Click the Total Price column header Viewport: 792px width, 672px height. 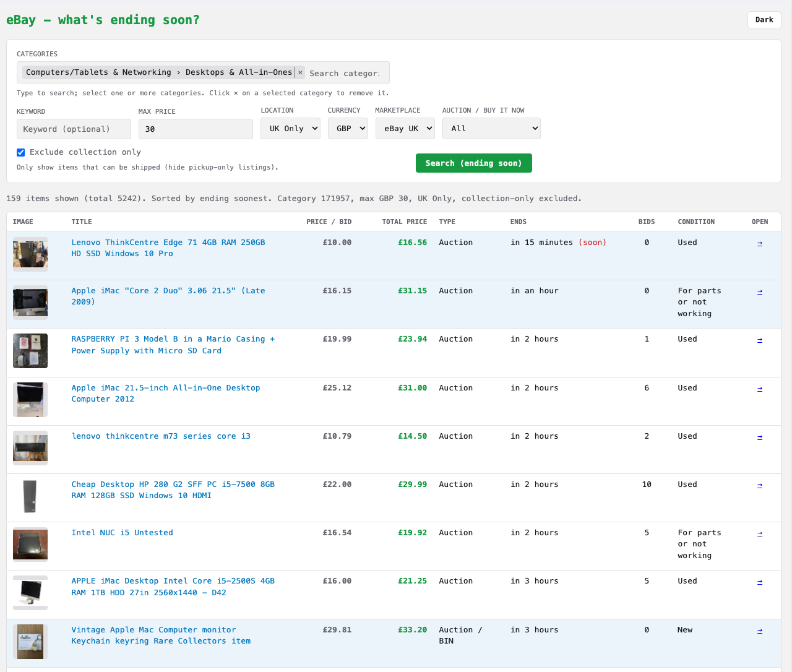404,222
